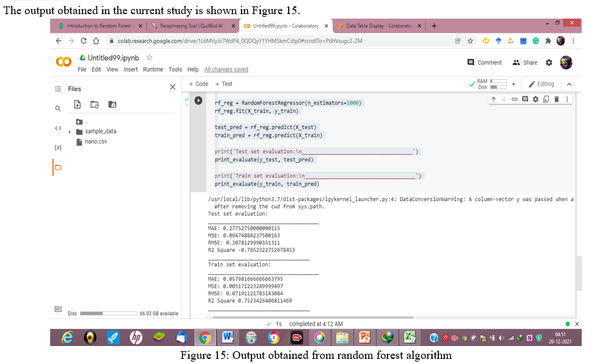Open the Insert menu
Screen dimensions: 592x364
pos(130,69)
